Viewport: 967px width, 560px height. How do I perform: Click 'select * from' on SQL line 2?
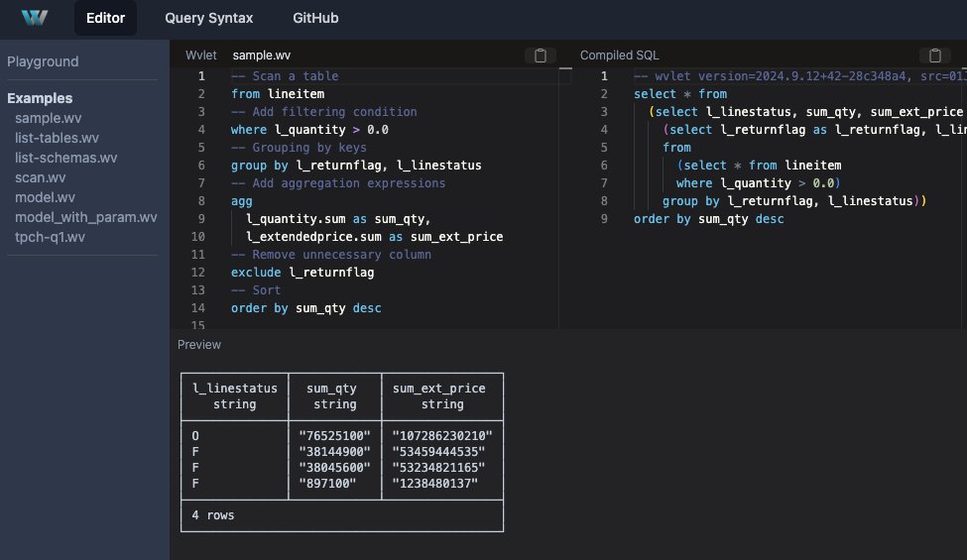click(680, 93)
